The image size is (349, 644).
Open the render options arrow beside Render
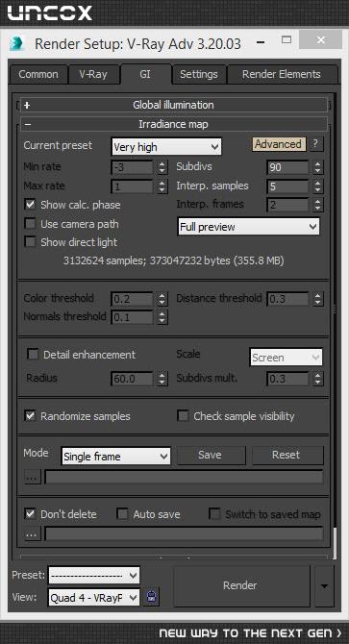(324, 585)
